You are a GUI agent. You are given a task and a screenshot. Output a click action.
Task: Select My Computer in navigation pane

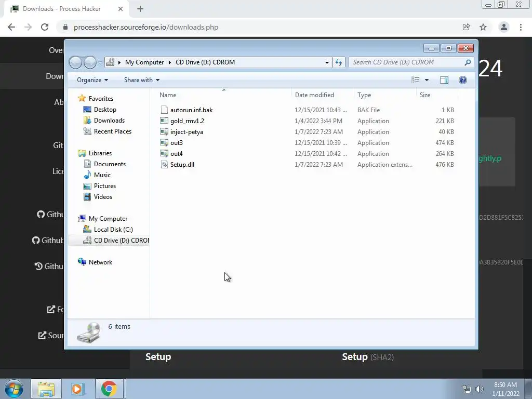click(x=108, y=219)
